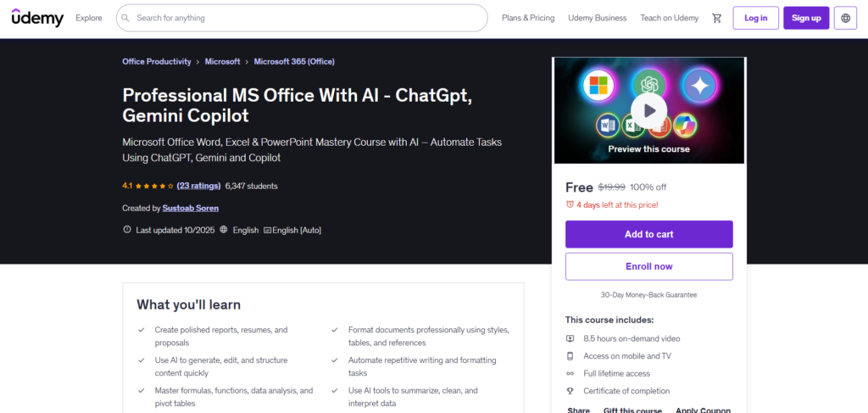This screenshot has width=868, height=413.
Task: Click the search magnifier icon
Action: tap(127, 18)
